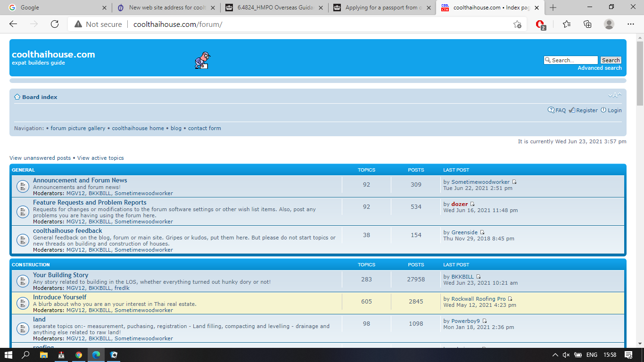
Task: Click View active topics link
Action: [100, 158]
